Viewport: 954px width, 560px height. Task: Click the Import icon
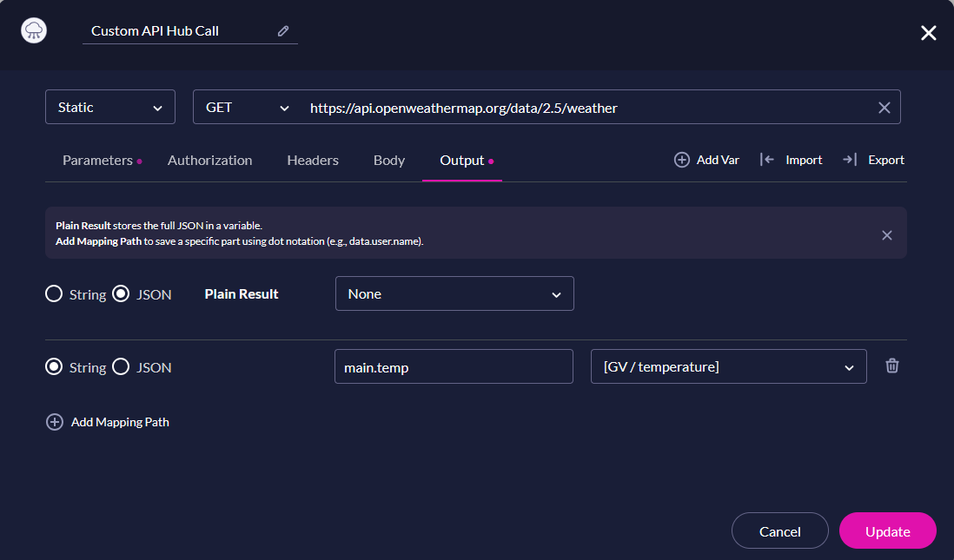point(766,160)
